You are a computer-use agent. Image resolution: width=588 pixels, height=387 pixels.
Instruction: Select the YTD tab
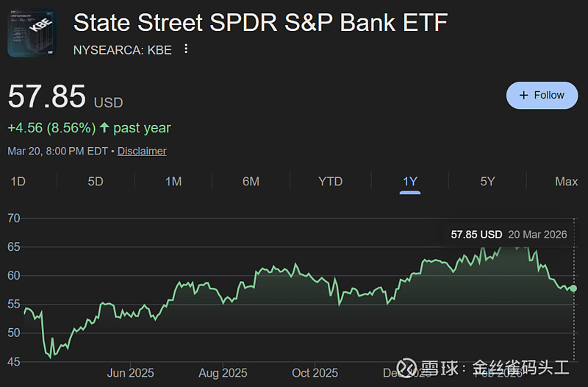[330, 182]
